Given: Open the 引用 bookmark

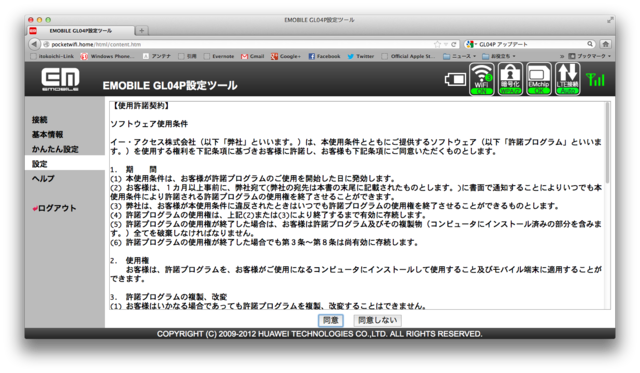Looking at the screenshot, I should (187, 56).
